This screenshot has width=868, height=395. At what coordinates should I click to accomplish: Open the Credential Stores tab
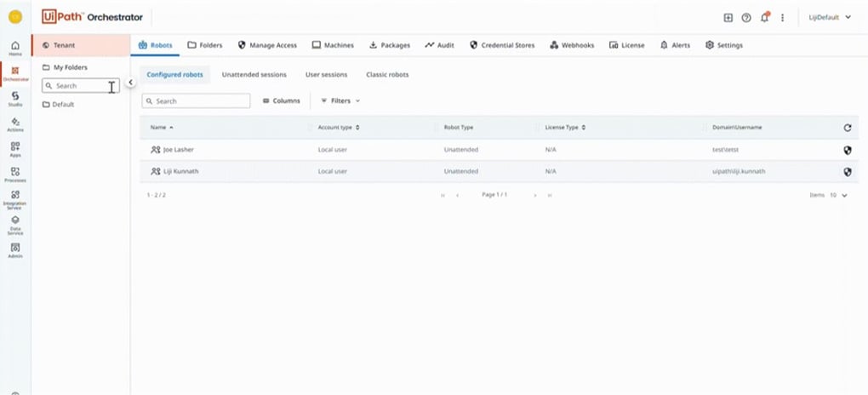[502, 45]
